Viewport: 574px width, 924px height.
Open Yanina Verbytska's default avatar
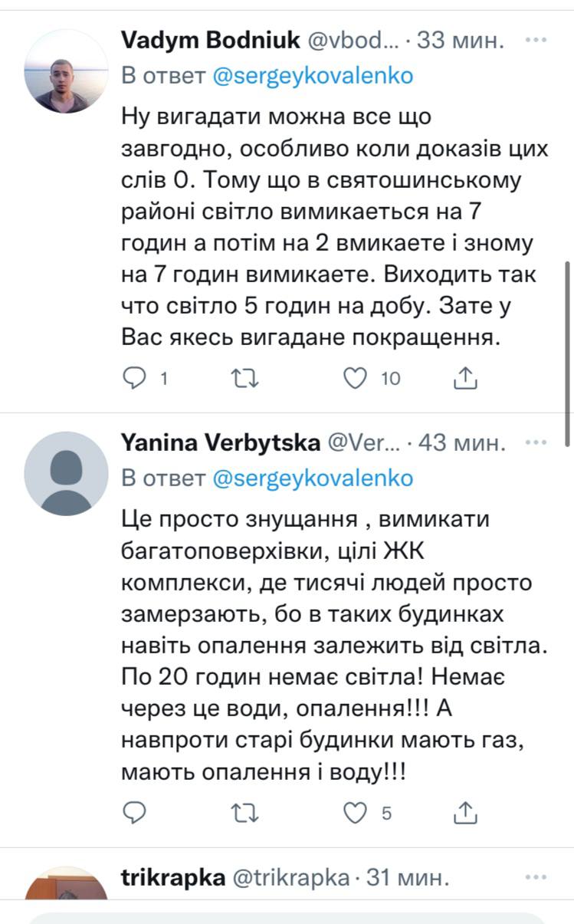coord(66,473)
